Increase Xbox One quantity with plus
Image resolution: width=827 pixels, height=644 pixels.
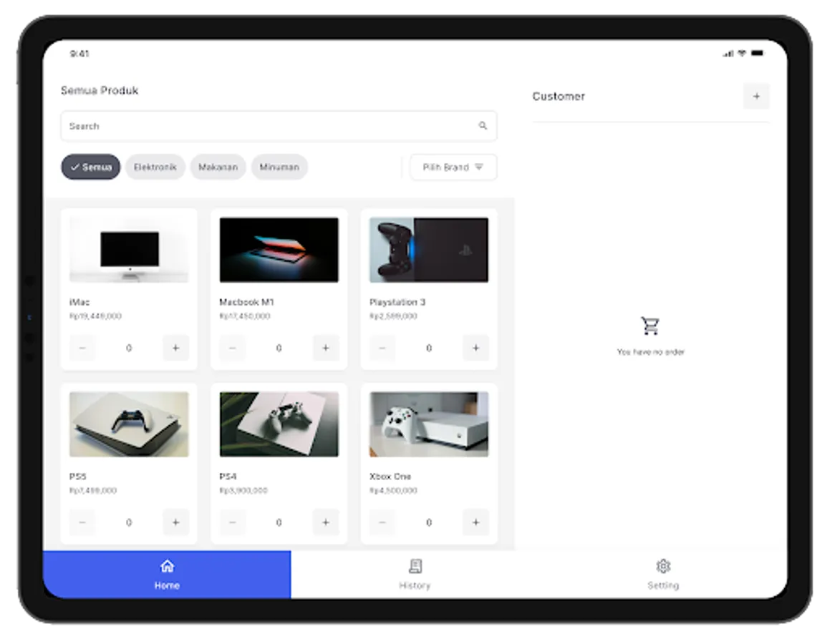(x=475, y=522)
